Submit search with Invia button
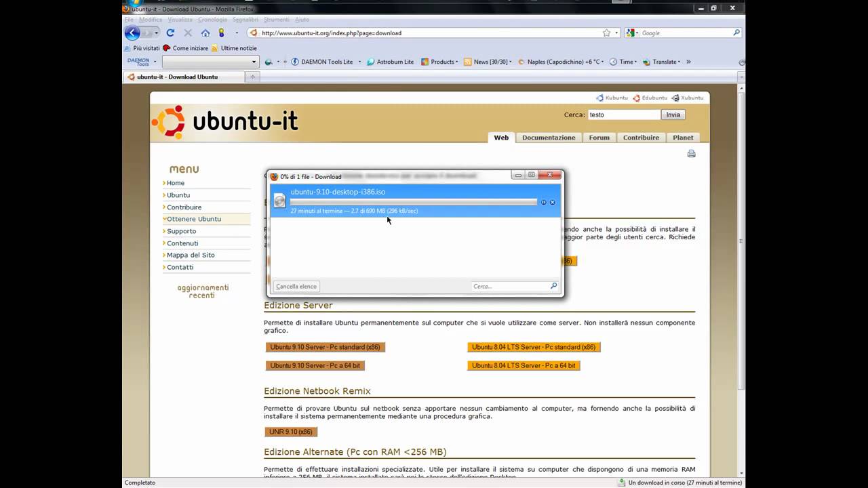 (x=673, y=115)
